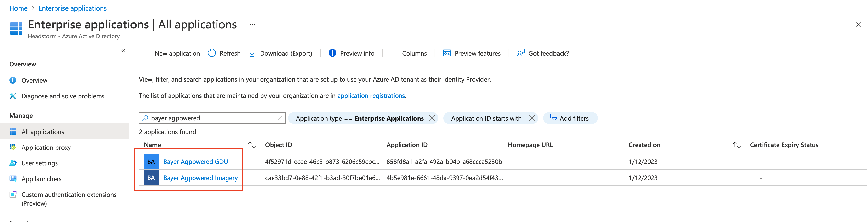Click the Refresh label in the toolbar
The image size is (868, 222).
[230, 53]
